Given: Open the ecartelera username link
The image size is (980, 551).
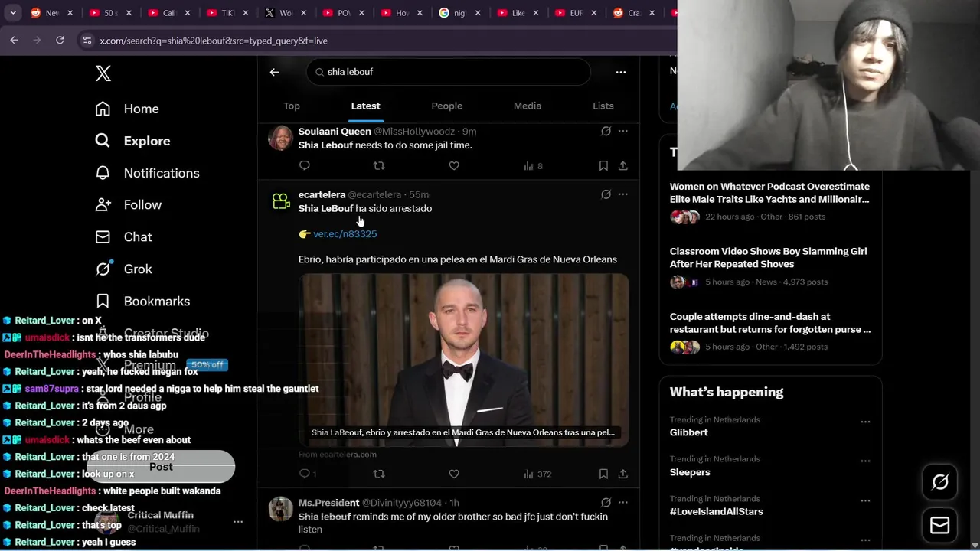Looking at the screenshot, I should click(x=322, y=195).
